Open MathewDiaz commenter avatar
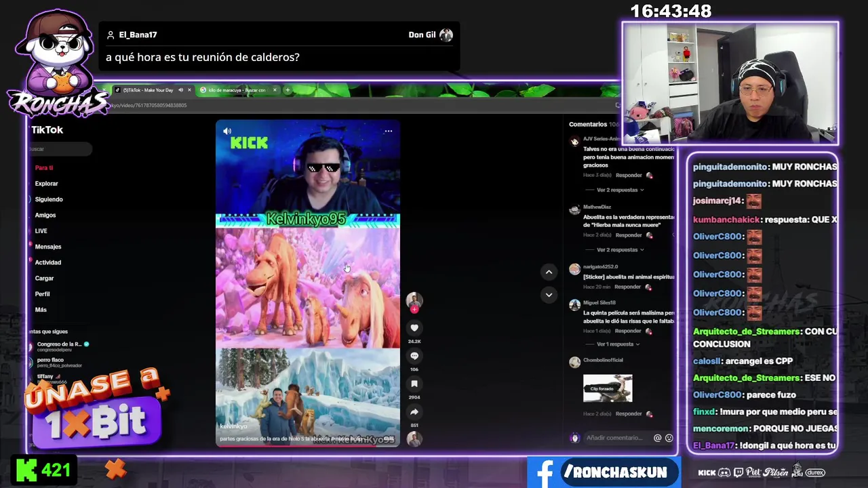868x488 pixels. click(x=574, y=210)
